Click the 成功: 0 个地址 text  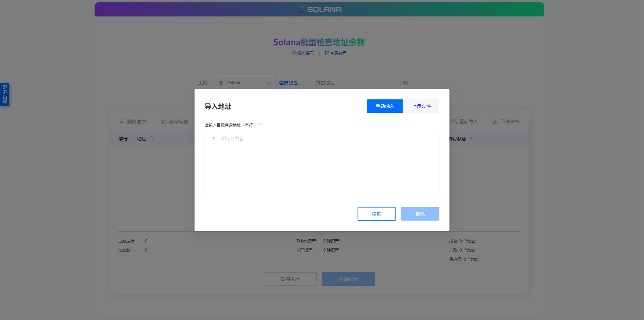pyautogui.click(x=462, y=241)
